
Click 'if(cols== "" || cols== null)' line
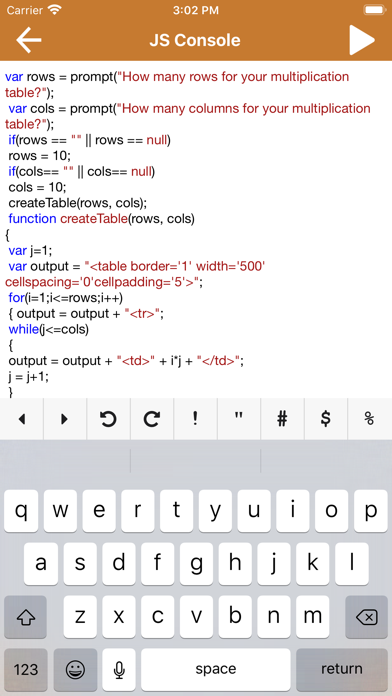[x=82, y=172]
